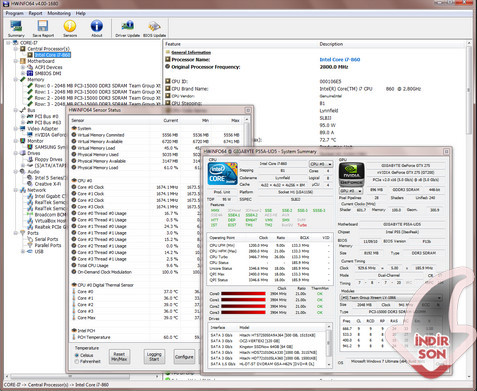Open the Help menu

click(81, 13)
